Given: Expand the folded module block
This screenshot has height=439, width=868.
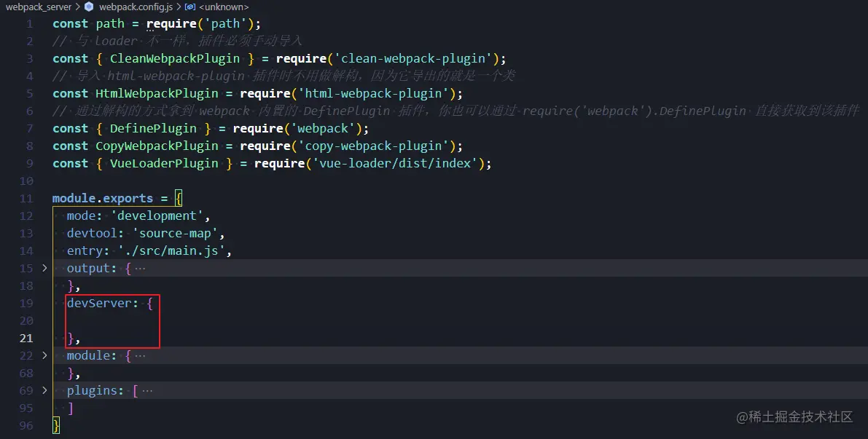Looking at the screenshot, I should 44,355.
